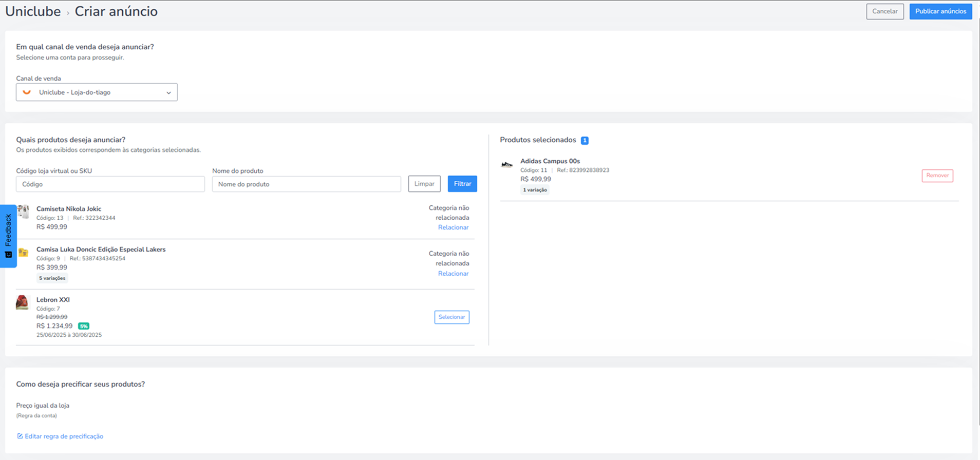Image resolution: width=980 pixels, height=460 pixels.
Task: Click the Lebron XXI shoe thumbnail
Action: tap(22, 302)
